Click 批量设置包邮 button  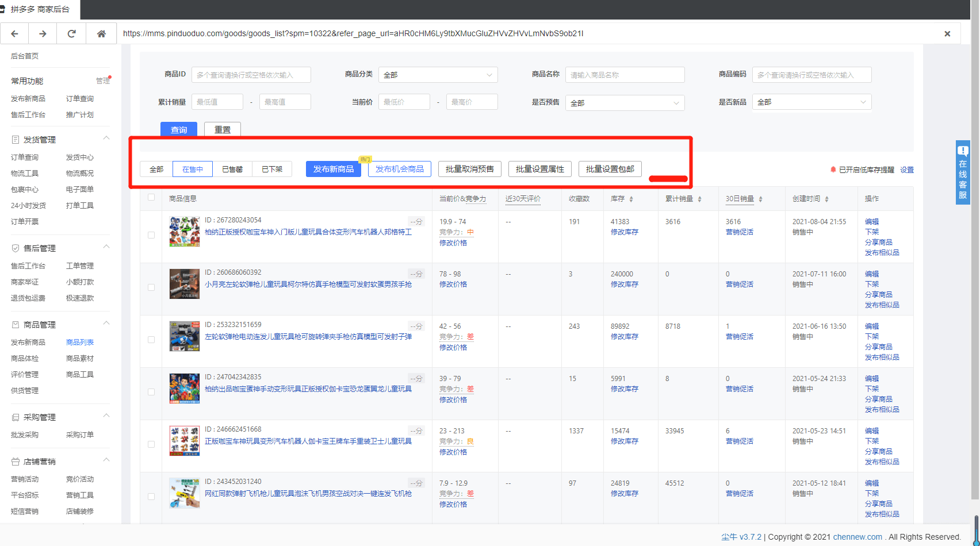pyautogui.click(x=610, y=169)
